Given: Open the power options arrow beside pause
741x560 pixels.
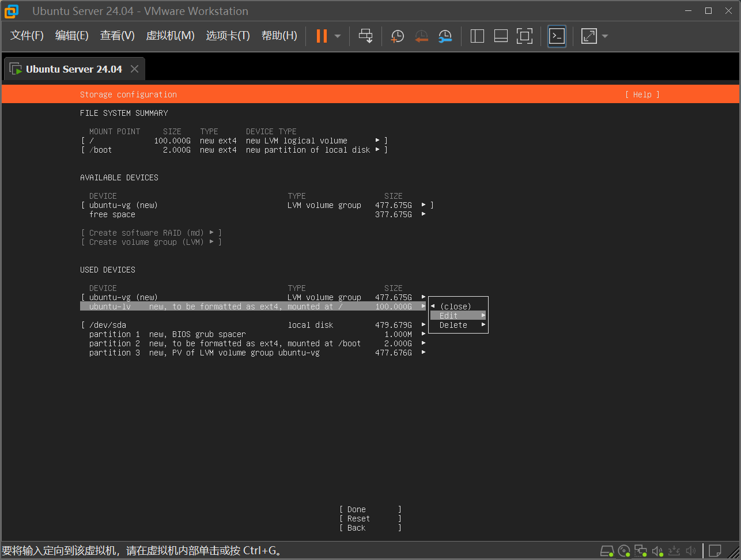Looking at the screenshot, I should point(338,36).
